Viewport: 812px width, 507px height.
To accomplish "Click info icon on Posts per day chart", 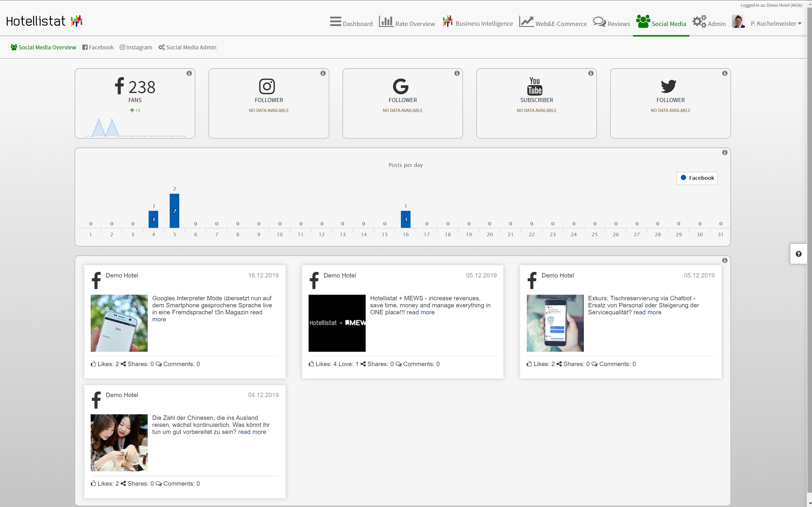I will click(725, 153).
